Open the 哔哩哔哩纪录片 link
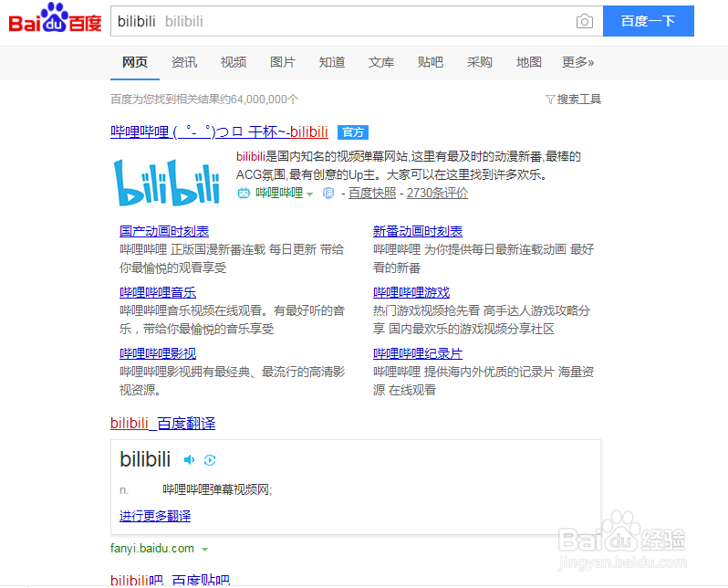 coord(418,353)
